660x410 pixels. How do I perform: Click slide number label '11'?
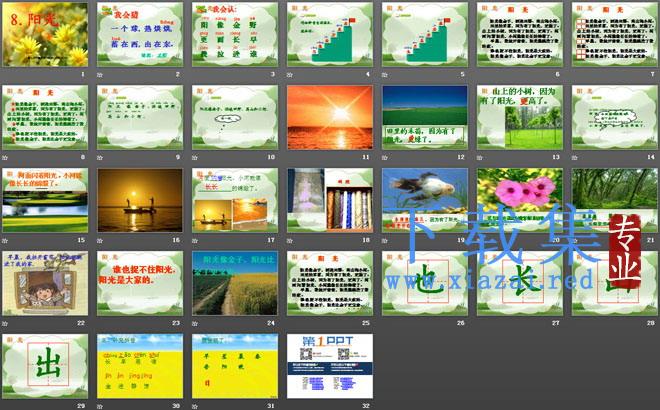(x=366, y=157)
